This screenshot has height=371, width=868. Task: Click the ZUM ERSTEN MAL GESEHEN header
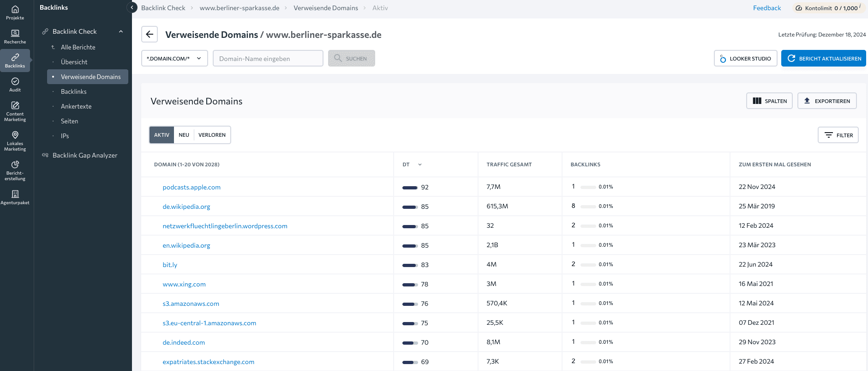775,164
